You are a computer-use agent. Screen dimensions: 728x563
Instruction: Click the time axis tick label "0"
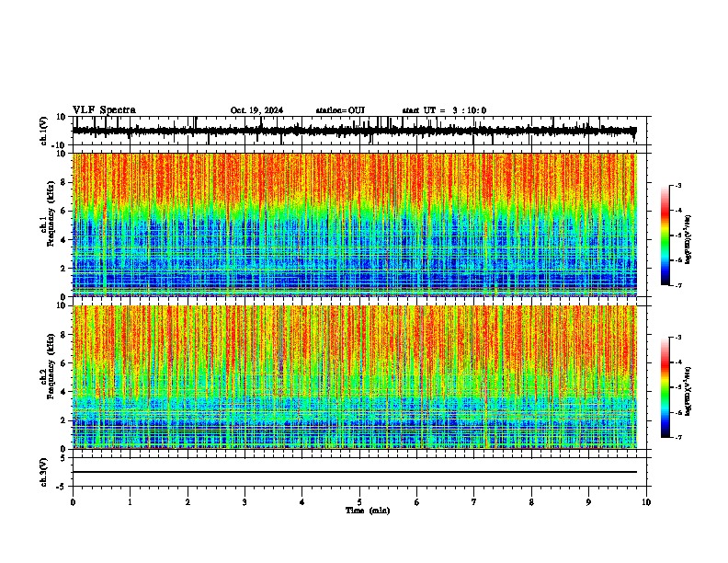[73, 502]
